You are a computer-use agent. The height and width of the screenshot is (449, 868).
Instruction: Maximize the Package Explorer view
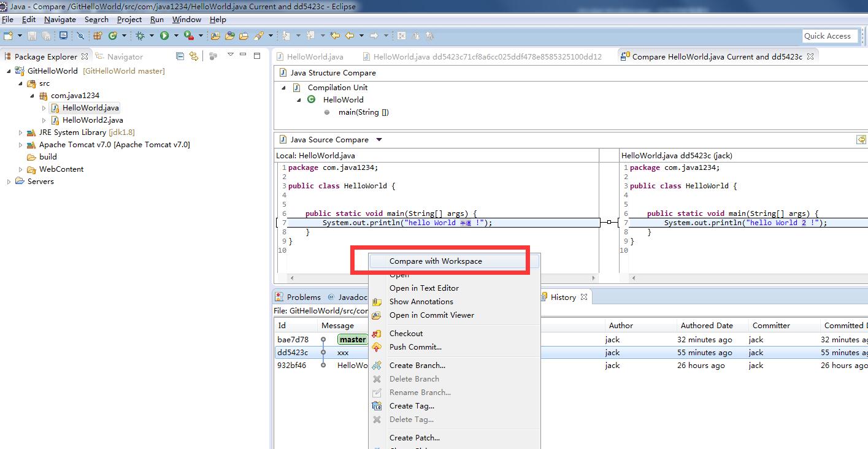(257, 55)
